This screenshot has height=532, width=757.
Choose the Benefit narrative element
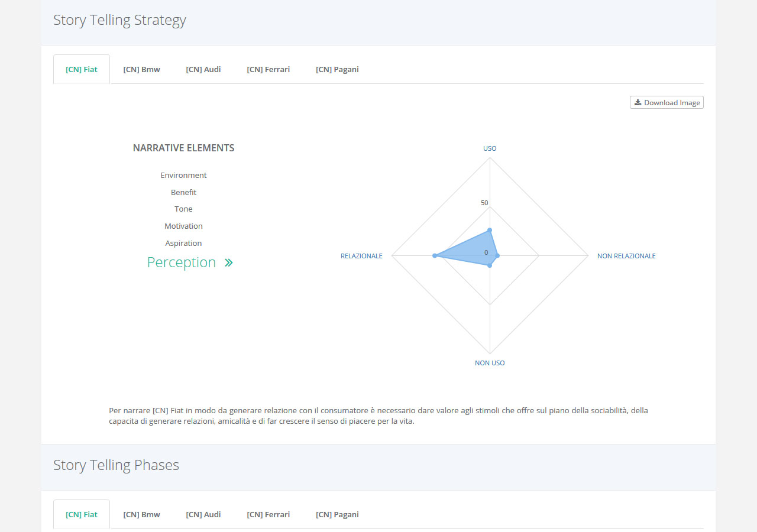coord(183,192)
